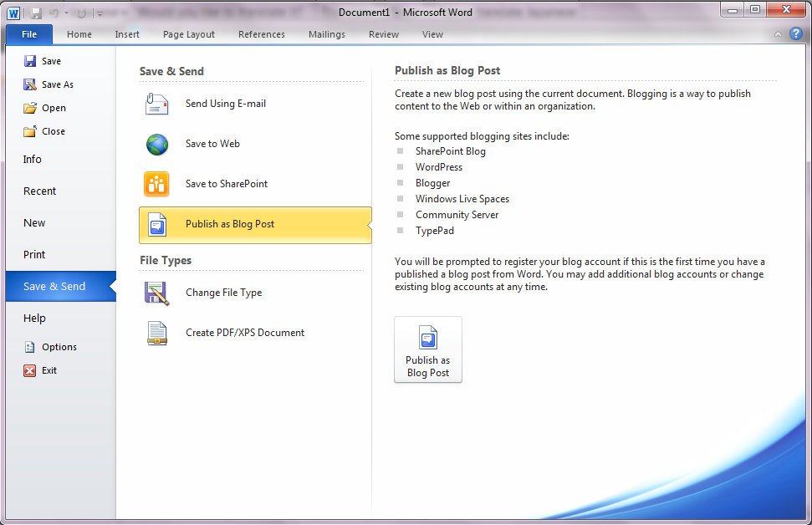Image resolution: width=812 pixels, height=525 pixels.
Task: Select the Save to Web option
Action: (x=212, y=144)
